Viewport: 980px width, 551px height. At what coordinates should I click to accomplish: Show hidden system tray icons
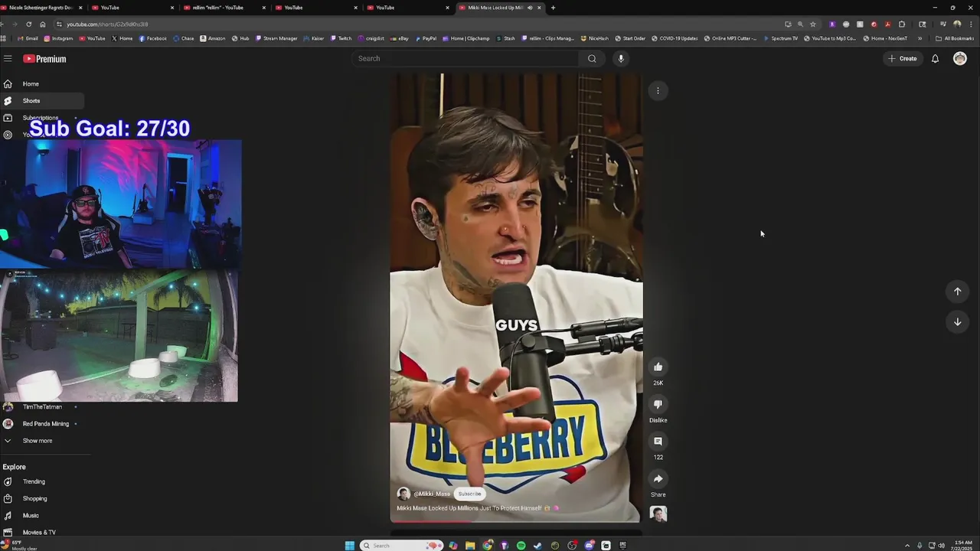907,546
